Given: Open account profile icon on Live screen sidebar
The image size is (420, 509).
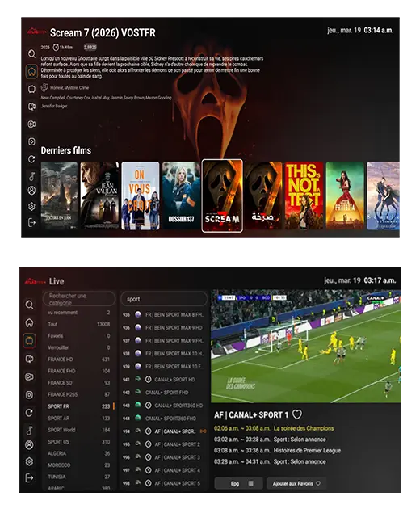Looking at the screenshot, I should [x=29, y=445].
